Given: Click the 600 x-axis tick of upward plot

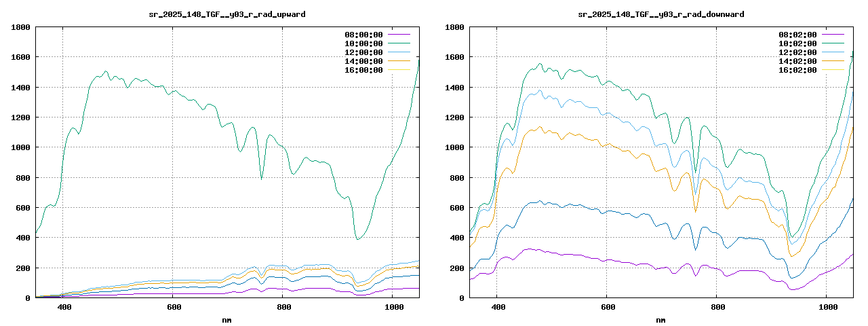Looking at the screenshot, I should click(x=174, y=308).
